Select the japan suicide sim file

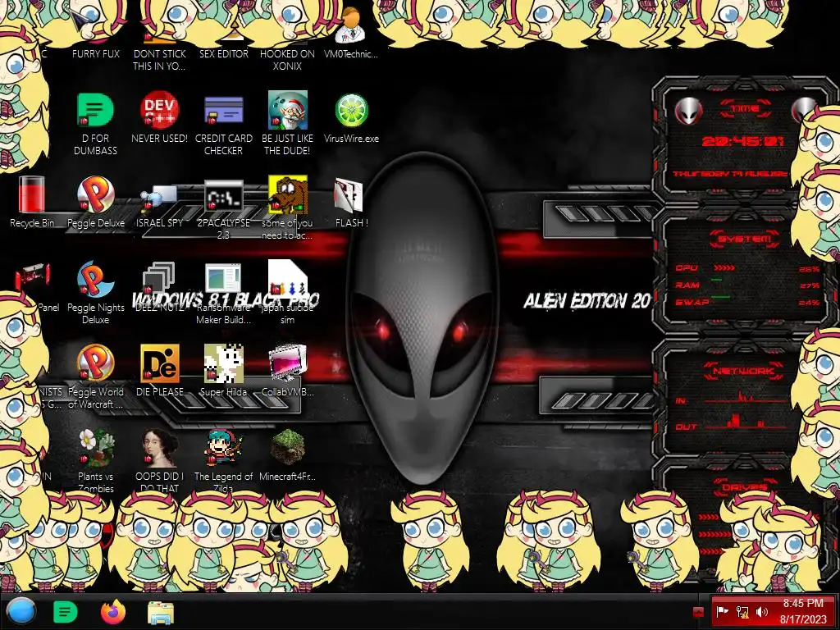288,279
